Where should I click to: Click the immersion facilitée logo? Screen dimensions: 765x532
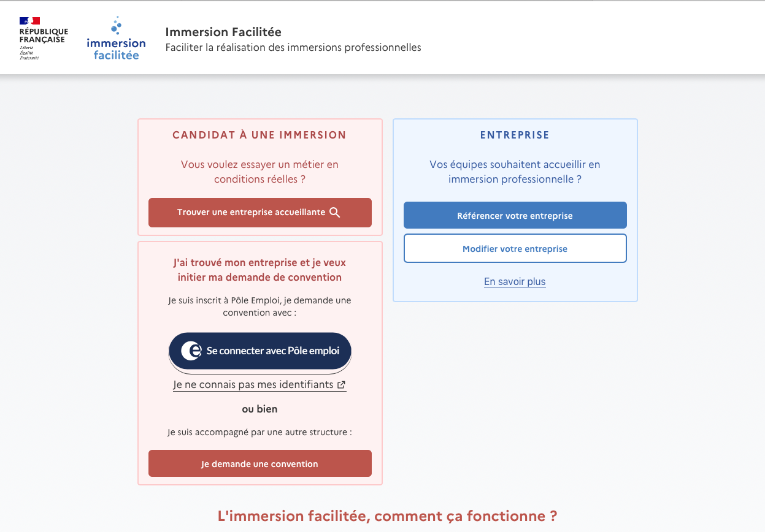point(116,38)
